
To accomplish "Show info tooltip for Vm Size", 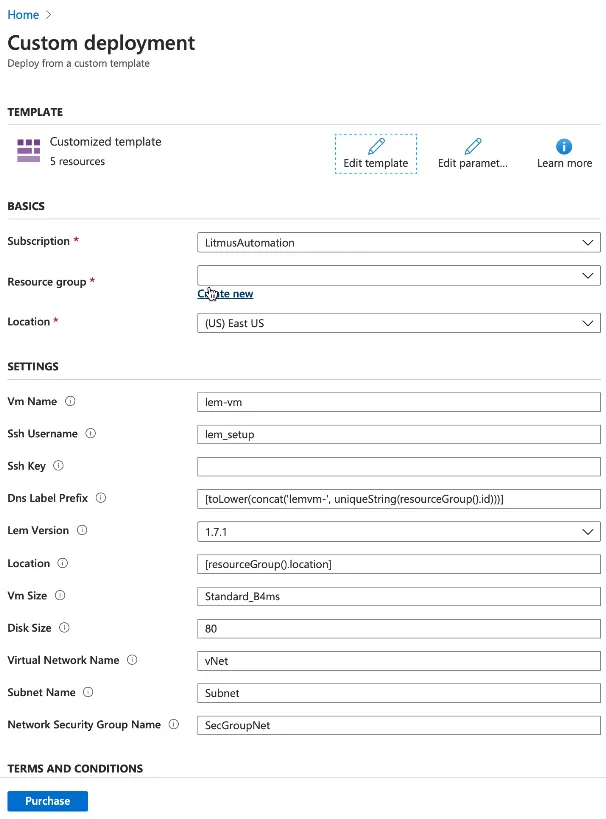I will pos(60,595).
